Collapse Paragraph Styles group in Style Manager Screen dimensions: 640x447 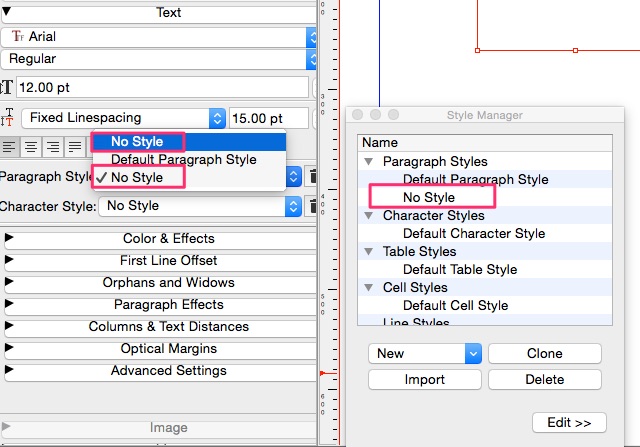[369, 162]
